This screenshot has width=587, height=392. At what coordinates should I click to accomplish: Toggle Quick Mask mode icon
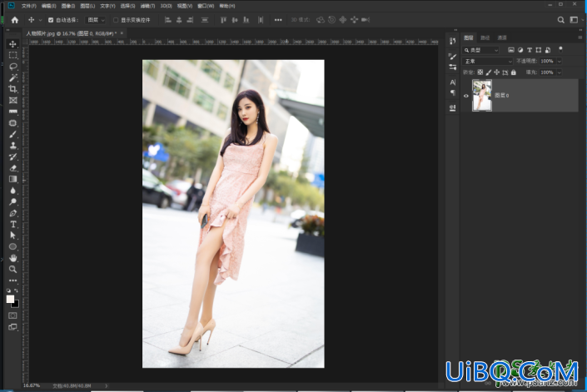coord(12,315)
